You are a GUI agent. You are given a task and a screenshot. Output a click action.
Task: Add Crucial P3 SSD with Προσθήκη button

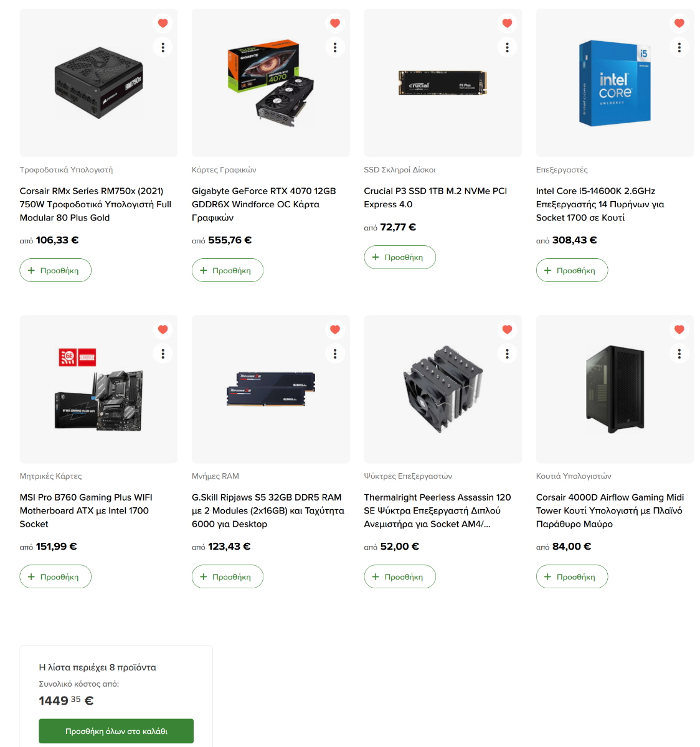[400, 257]
